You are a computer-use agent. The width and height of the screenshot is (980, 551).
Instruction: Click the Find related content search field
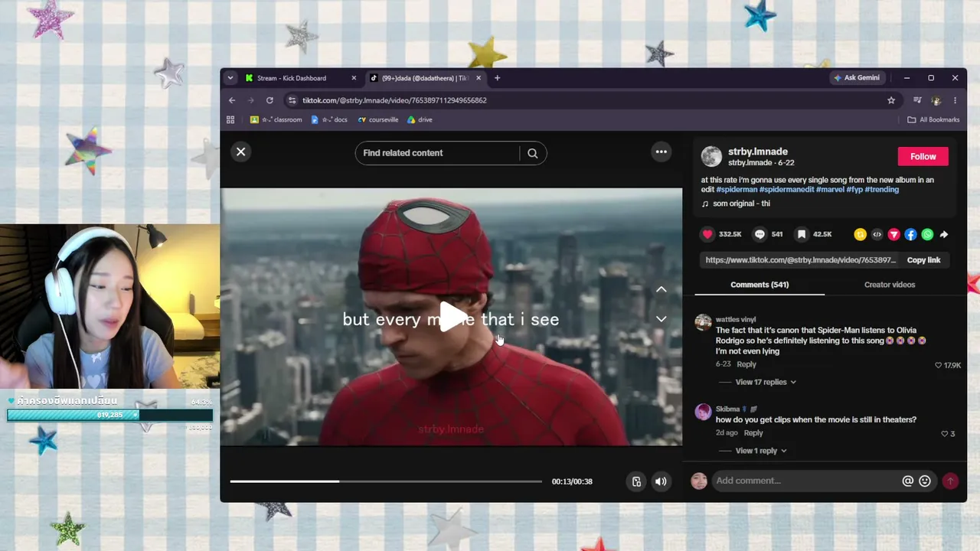437,153
